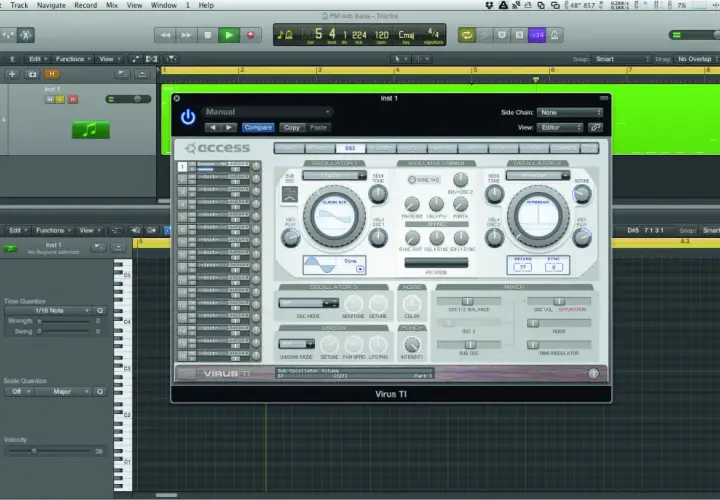Open the Sine waveform dropdown arrow

(x=360, y=269)
